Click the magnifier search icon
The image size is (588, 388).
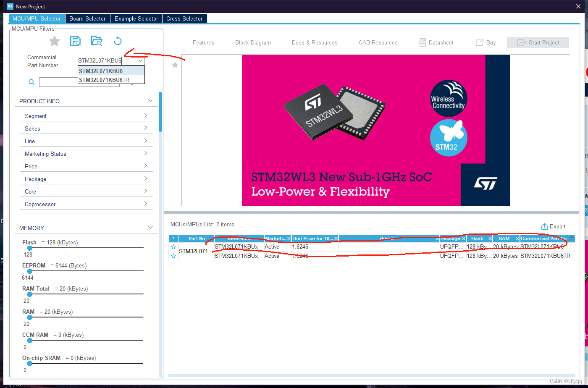31,82
